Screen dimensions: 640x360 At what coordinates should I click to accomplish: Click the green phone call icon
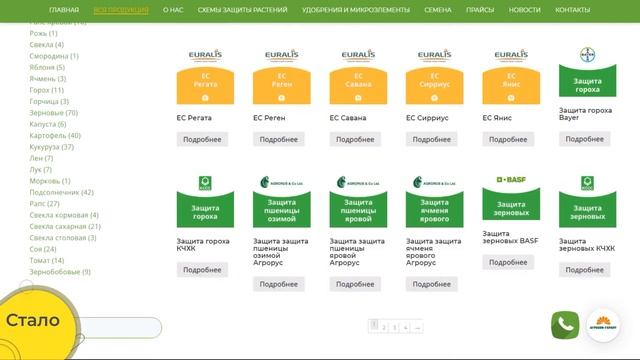coord(565,325)
